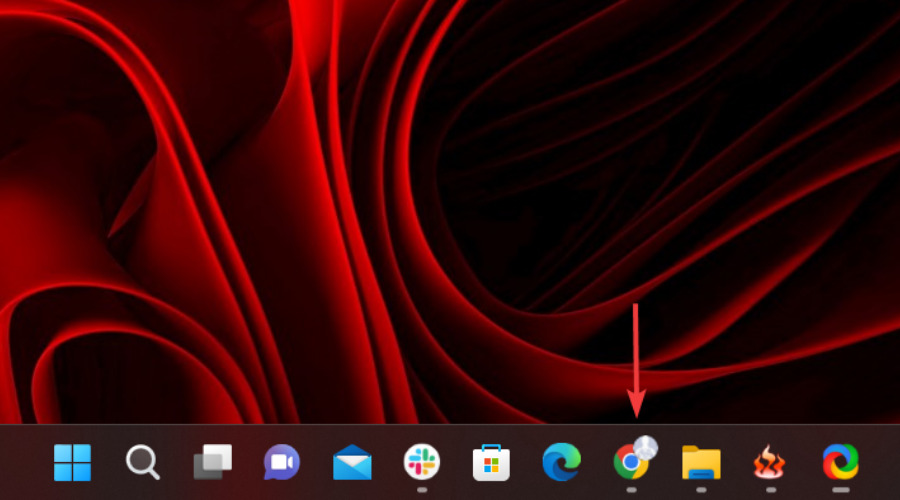Click the active indicator under swirl icon
The width and height of the screenshot is (900, 500).
841,490
